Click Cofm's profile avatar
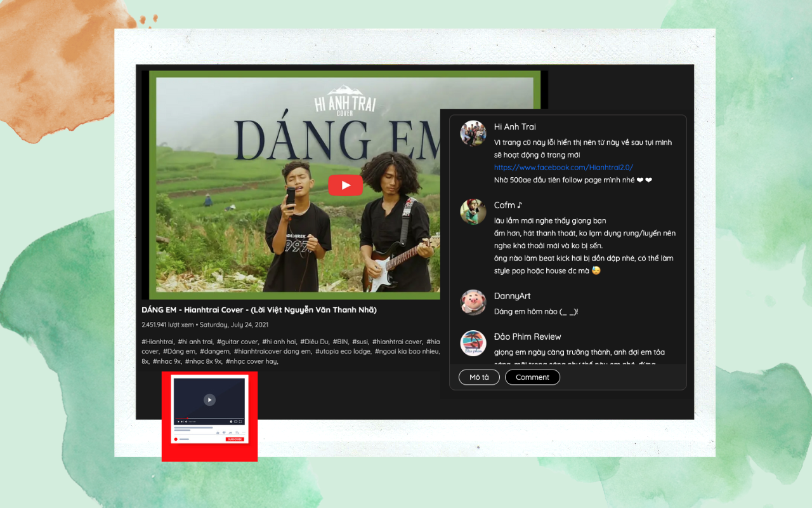This screenshot has width=812, height=508. (473, 211)
